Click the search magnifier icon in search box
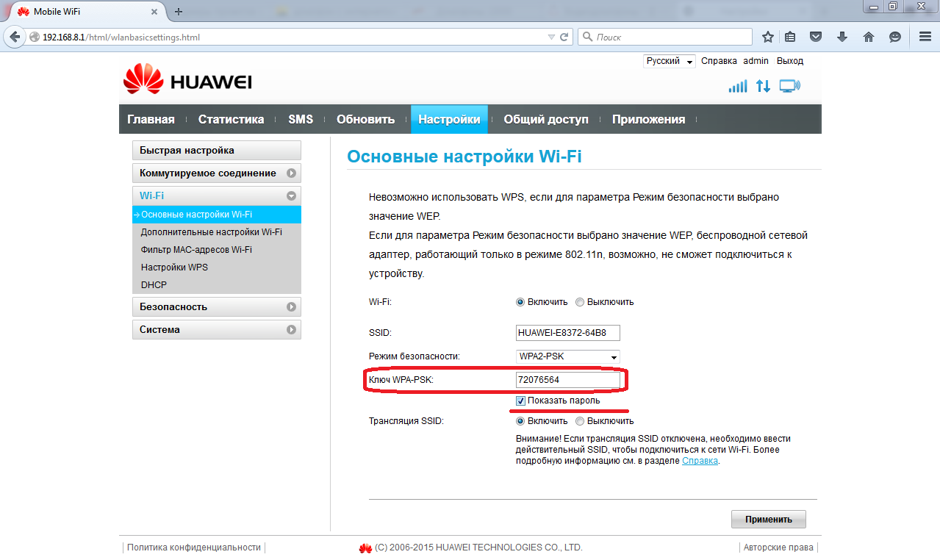 click(588, 37)
